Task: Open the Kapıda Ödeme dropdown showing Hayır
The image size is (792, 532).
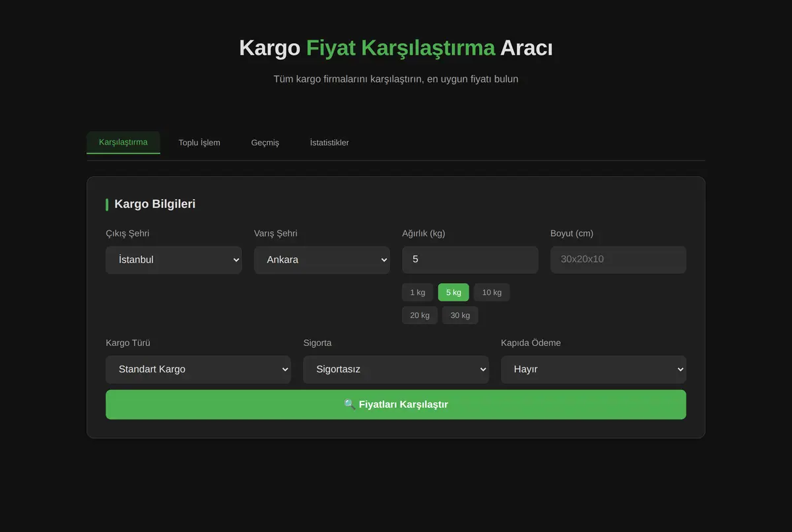Action: [593, 370]
